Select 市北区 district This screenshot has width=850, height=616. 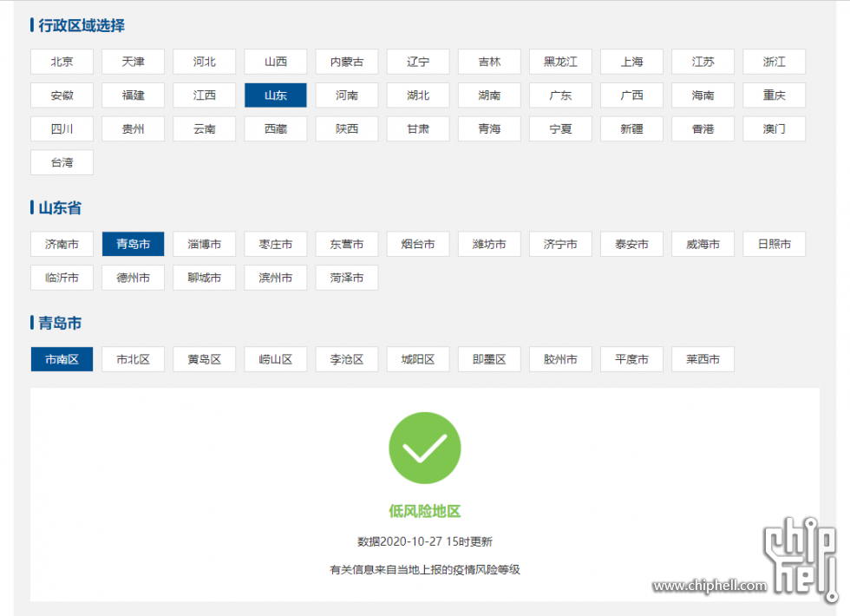[x=134, y=359]
